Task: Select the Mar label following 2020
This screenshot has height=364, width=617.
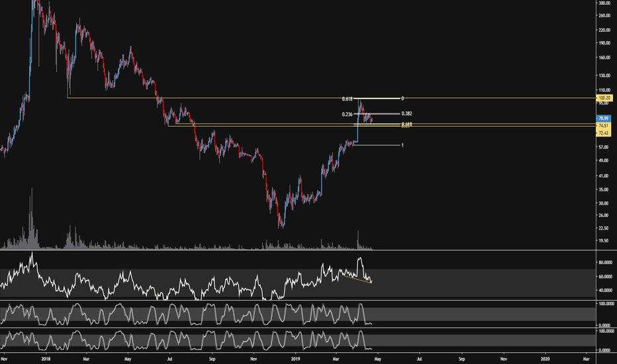Action: coord(586,359)
